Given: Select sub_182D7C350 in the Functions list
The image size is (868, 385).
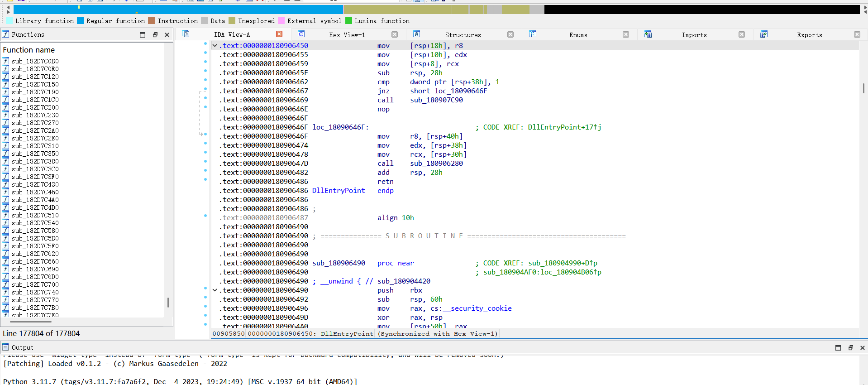Looking at the screenshot, I should pos(35,154).
